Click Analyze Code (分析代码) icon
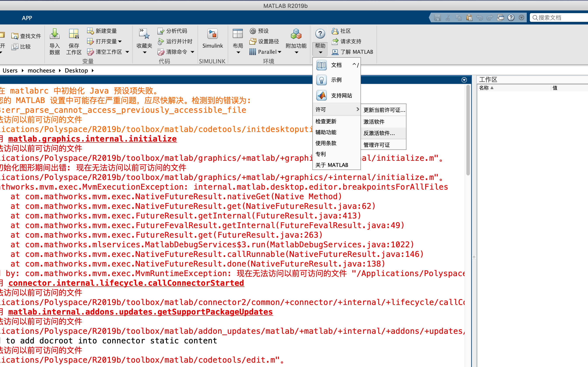Screen dimensions: 588x367 pos(161,31)
